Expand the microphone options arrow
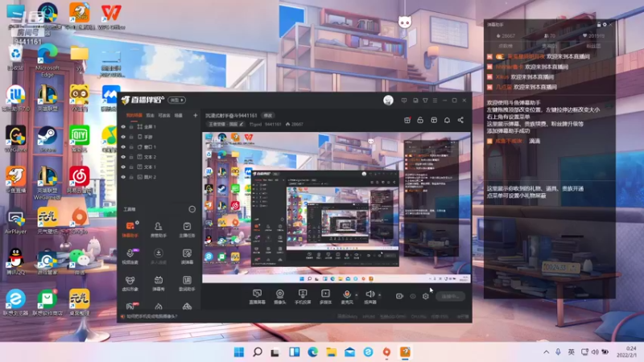Image resolution: width=644 pixels, height=362 pixels. [357, 294]
